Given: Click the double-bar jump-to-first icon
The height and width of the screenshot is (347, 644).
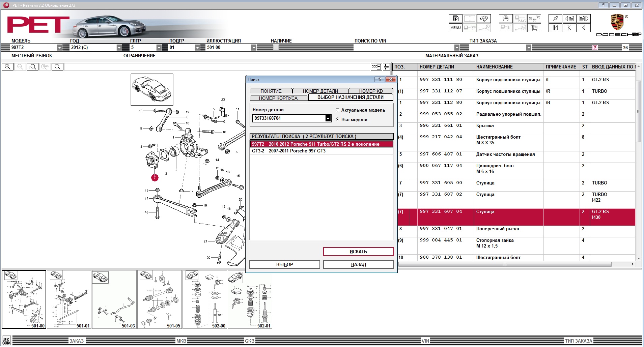Looking at the screenshot, I should (555, 28).
